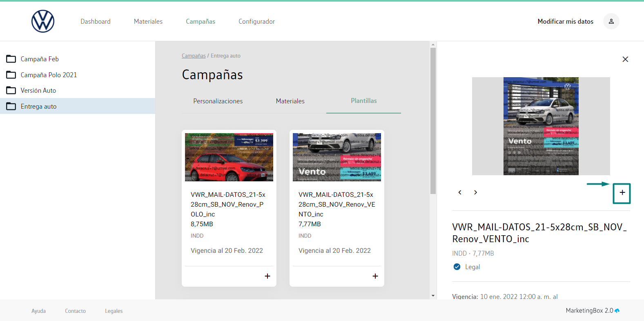This screenshot has width=644, height=321.
Task: Click the Campaña Feb folder icon
Action: [x=11, y=59]
